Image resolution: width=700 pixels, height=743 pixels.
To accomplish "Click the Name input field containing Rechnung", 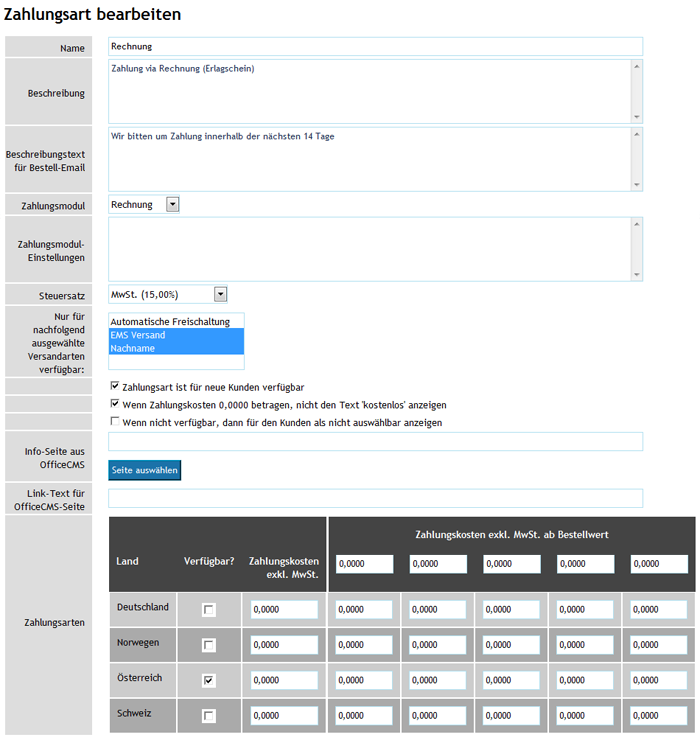I will [x=375, y=46].
